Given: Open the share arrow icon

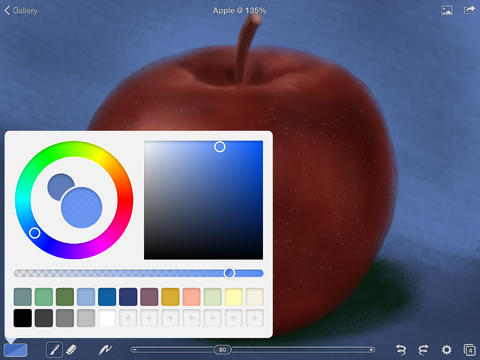Looking at the screenshot, I should [x=470, y=10].
